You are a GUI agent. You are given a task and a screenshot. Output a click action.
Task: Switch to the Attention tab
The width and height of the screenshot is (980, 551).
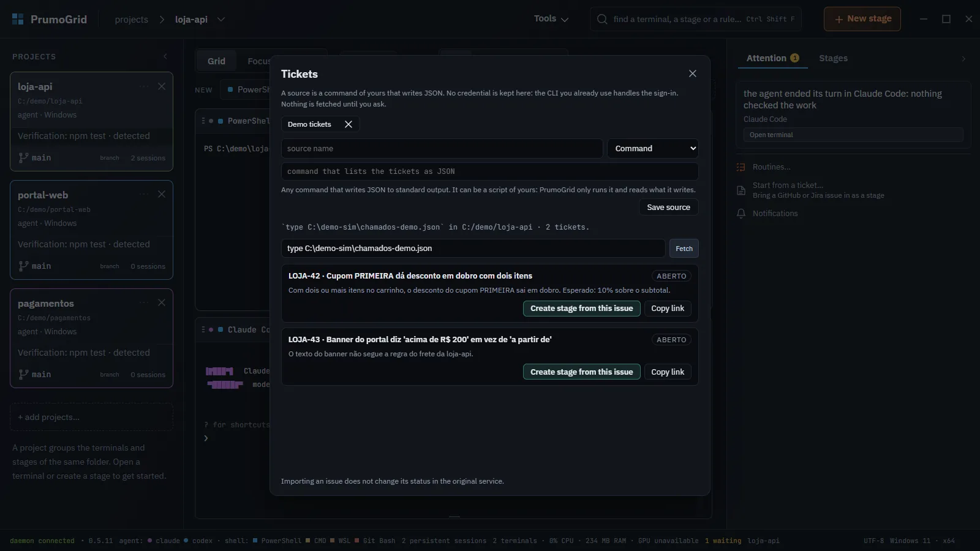coord(772,58)
